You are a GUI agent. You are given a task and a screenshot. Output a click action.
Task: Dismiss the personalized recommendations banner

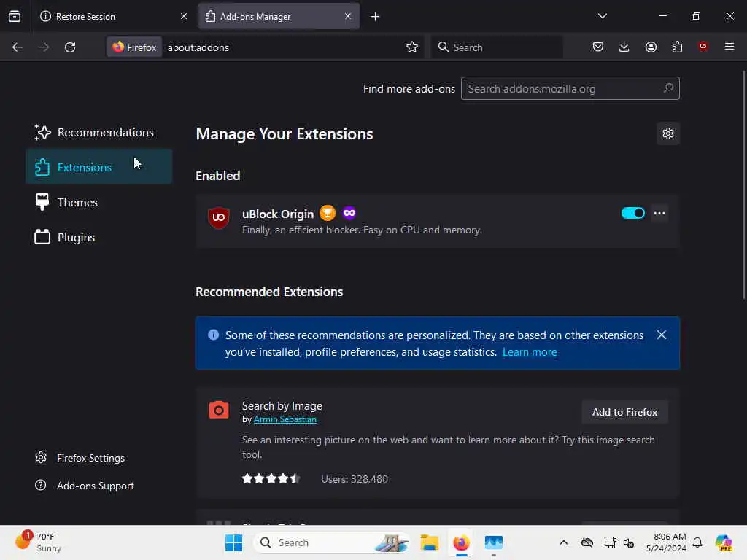point(661,335)
